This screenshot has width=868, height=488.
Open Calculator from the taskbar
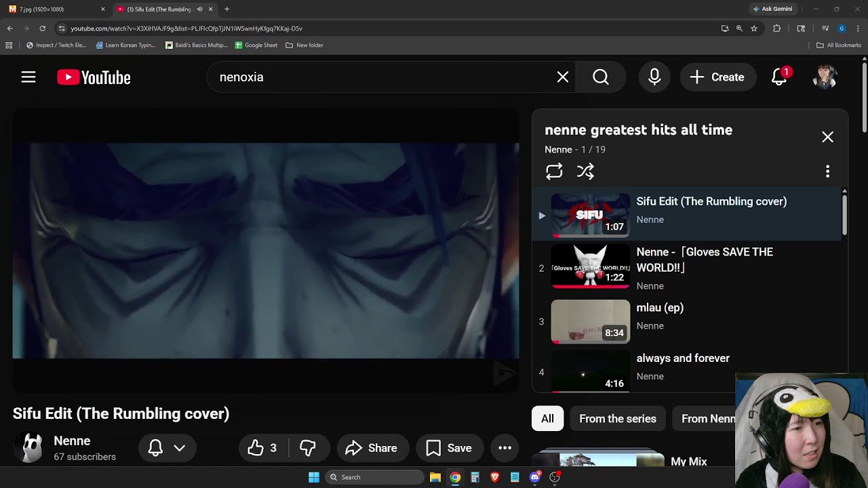(x=475, y=477)
